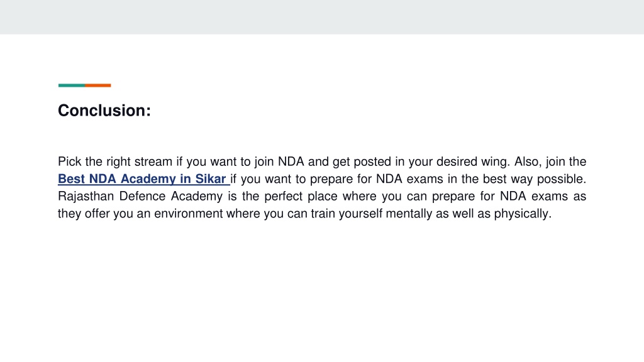This screenshot has height=362, width=644.
Task: Click the teal segment of the accent bar
Action: pos(72,85)
